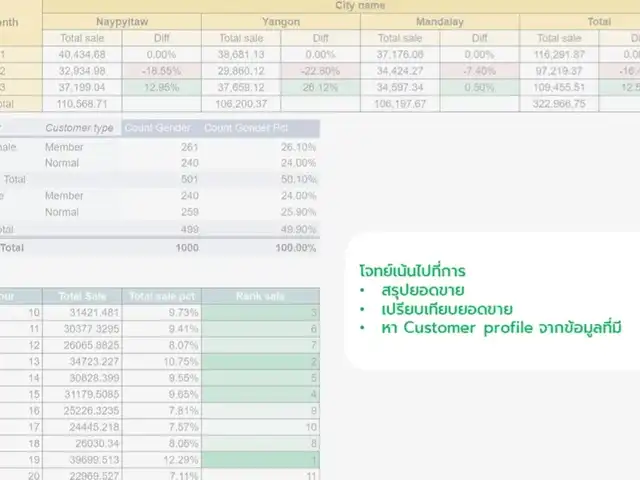Select the Yangon column header

[281, 22]
